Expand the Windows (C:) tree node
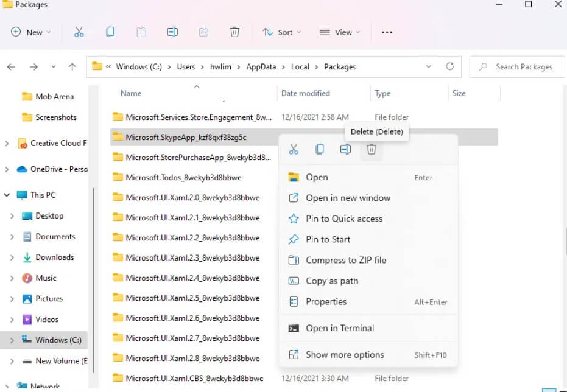Image resolution: width=567 pixels, height=392 pixels. pos(12,340)
